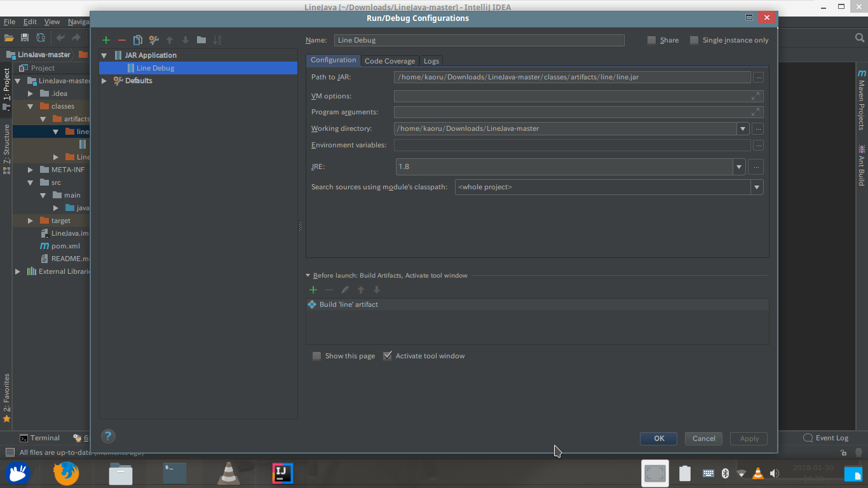Uncheck Activate tool window checkbox
The image size is (868, 488).
[387, 356]
